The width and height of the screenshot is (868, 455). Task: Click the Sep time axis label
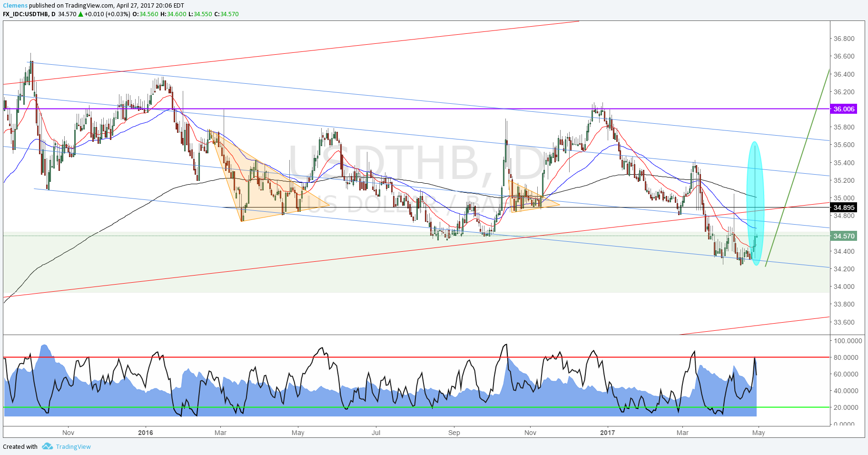pyautogui.click(x=454, y=433)
